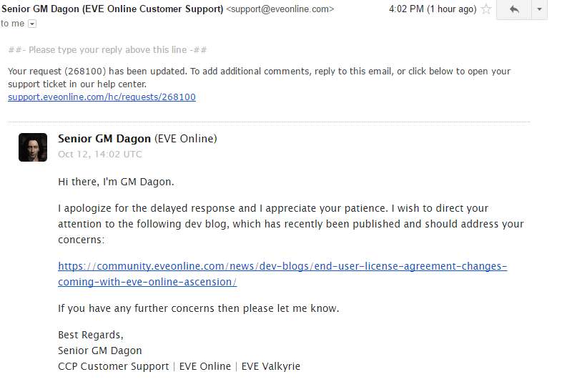Click 'EVE Valkyrie' in the signature
Viewport: 572px width, 392px height.
271,366
